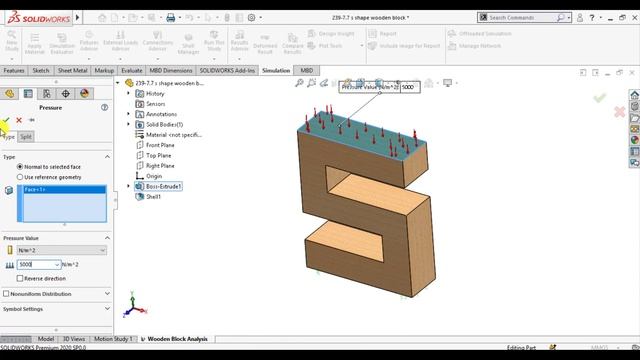Screen dimensions: 640x360
Task: Open the PropertyManager tab icon
Action: 28,94
